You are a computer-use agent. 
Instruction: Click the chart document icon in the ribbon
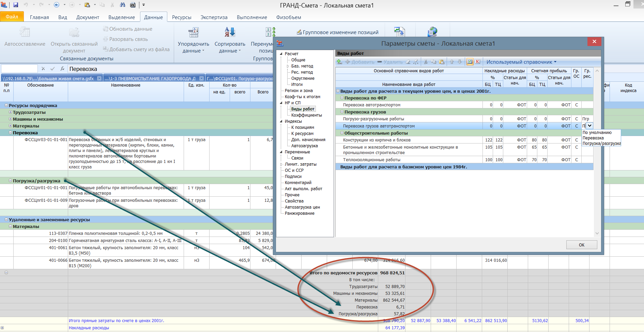tap(399, 32)
